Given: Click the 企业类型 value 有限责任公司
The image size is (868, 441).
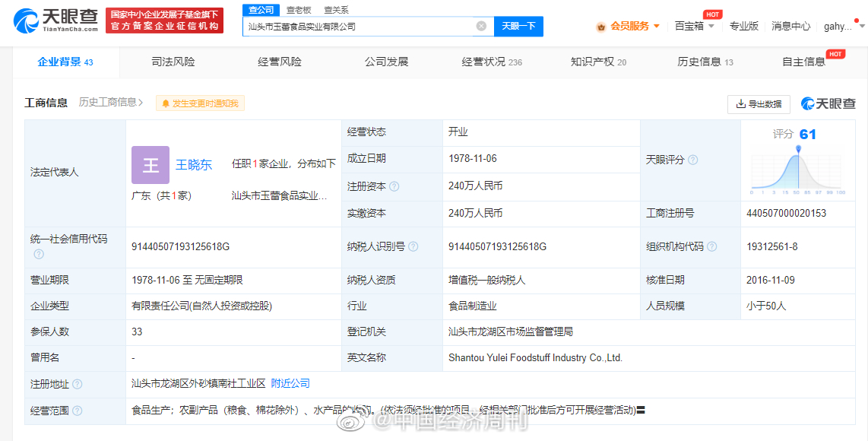Looking at the screenshot, I should pos(201,306).
